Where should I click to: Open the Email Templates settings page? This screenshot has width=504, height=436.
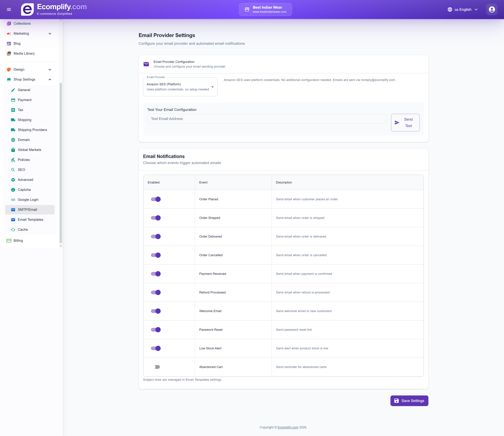[30, 219]
